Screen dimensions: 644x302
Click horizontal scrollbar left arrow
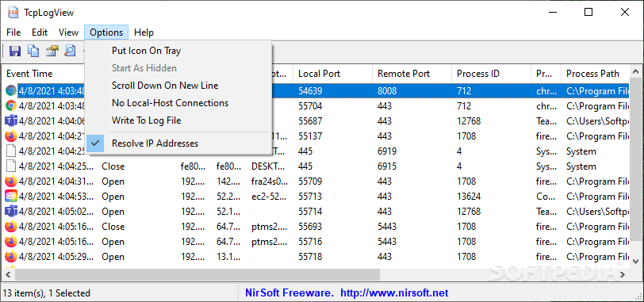7,274
